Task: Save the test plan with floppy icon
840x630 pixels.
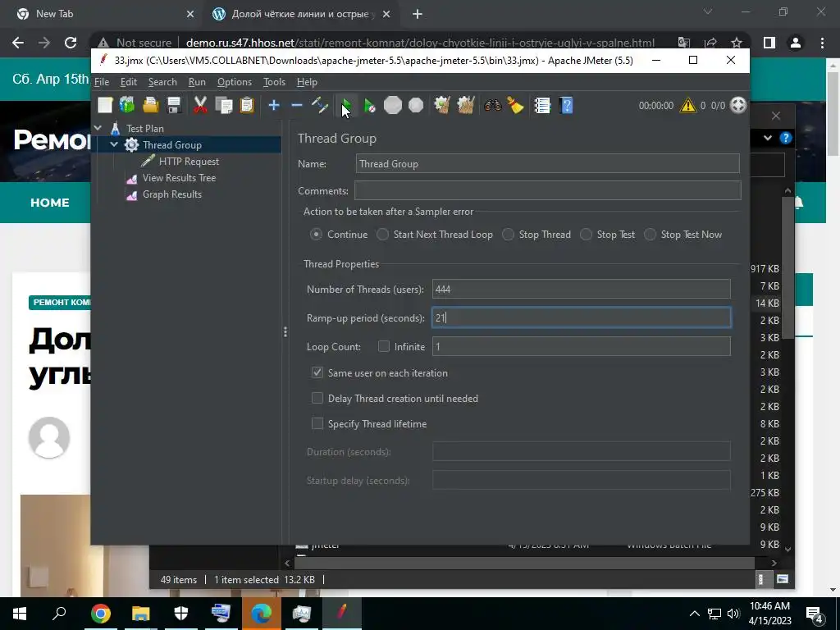Action: tap(174, 105)
